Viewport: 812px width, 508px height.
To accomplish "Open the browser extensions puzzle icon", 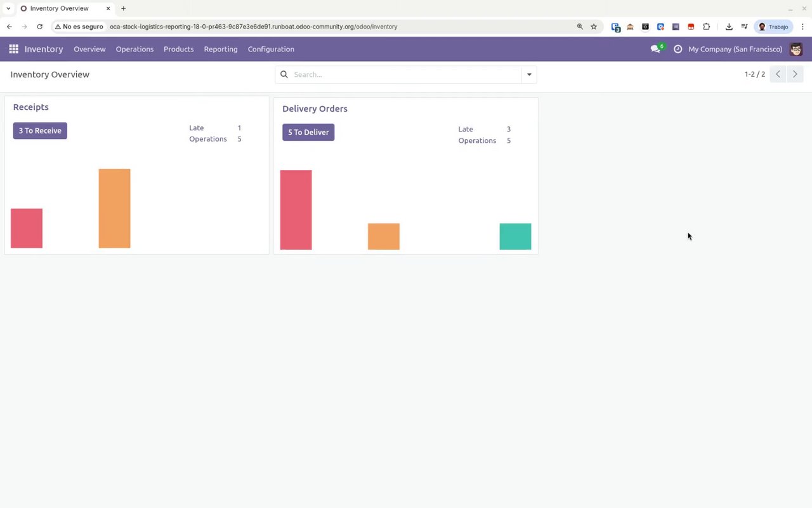I will (706, 27).
